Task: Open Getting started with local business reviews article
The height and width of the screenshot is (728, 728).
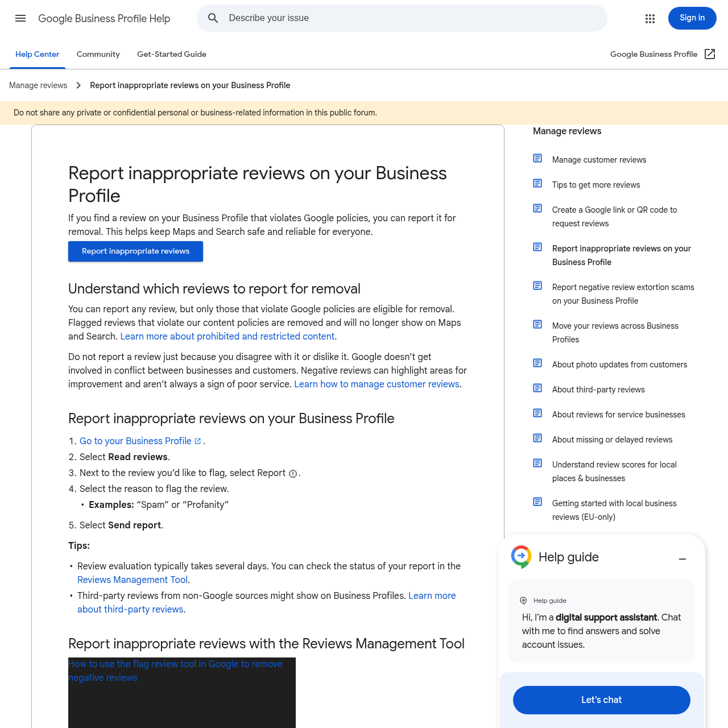Action: tap(614, 510)
